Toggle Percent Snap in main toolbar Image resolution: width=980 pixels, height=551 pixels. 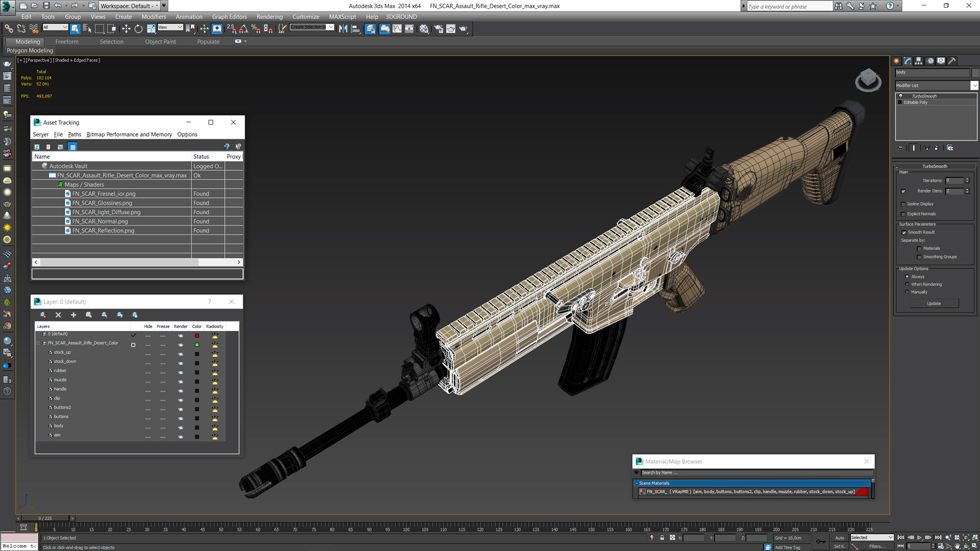coord(256,29)
